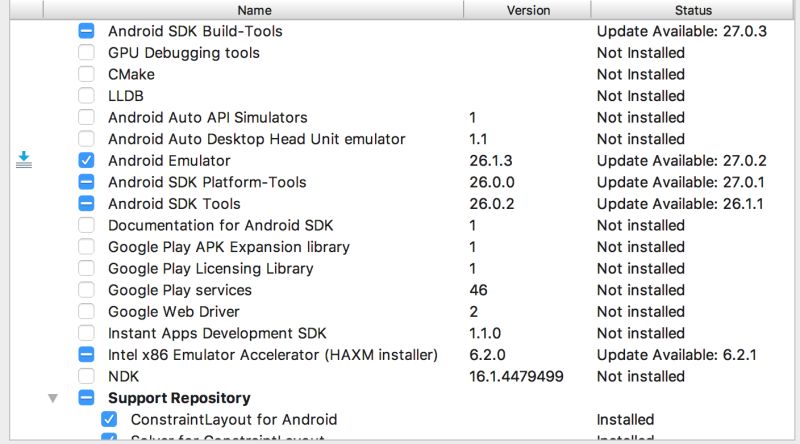The image size is (800, 444).
Task: Click version 1.1.0 of Instant Apps SDK
Action: [485, 333]
